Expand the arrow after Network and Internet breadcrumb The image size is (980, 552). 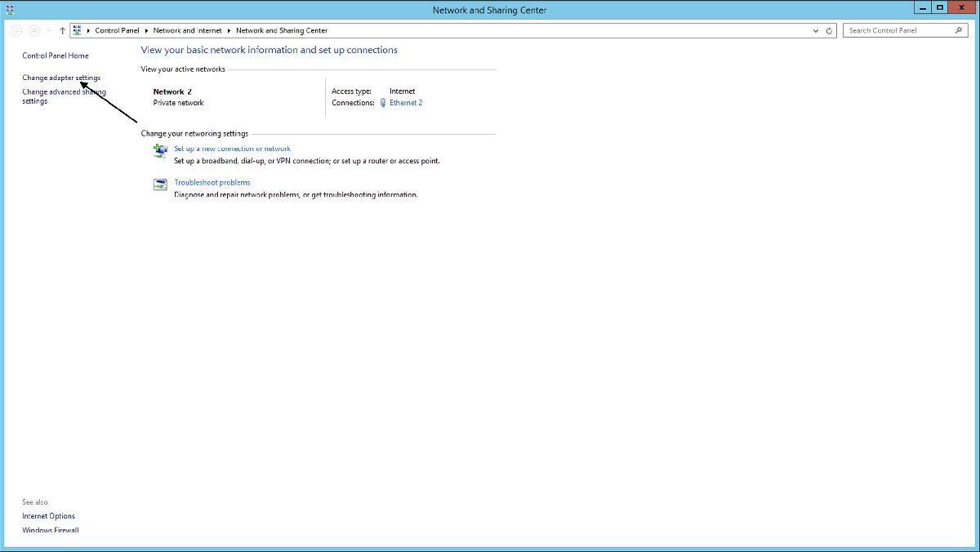(x=229, y=30)
